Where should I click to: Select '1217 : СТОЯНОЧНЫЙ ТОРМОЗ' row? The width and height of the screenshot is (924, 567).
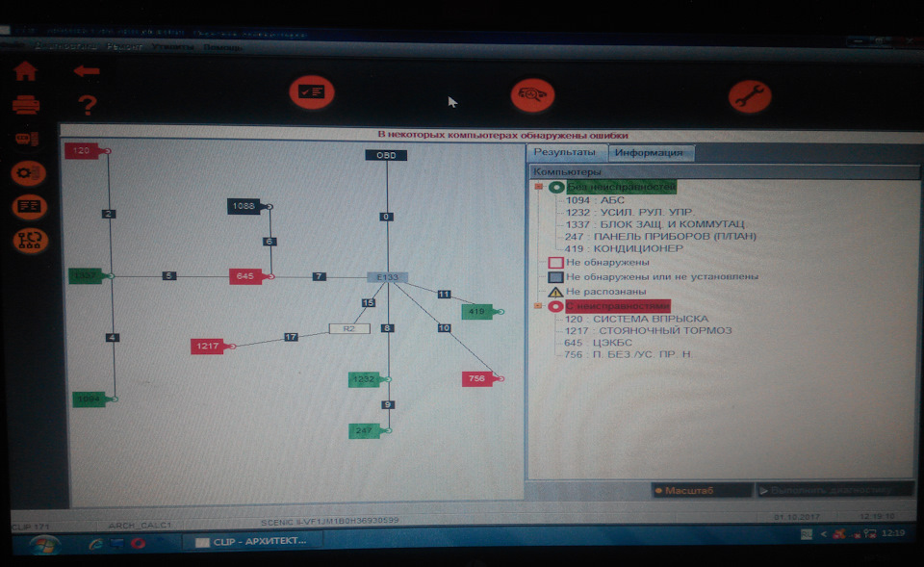648,330
